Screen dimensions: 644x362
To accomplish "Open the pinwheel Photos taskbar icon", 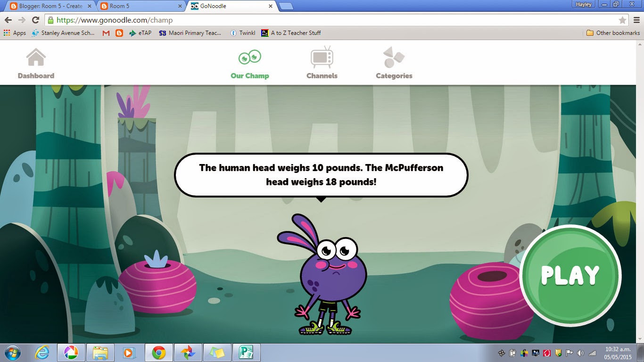I will tap(188, 353).
